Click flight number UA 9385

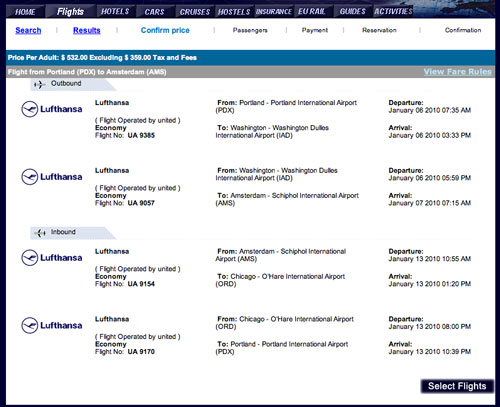coord(141,135)
